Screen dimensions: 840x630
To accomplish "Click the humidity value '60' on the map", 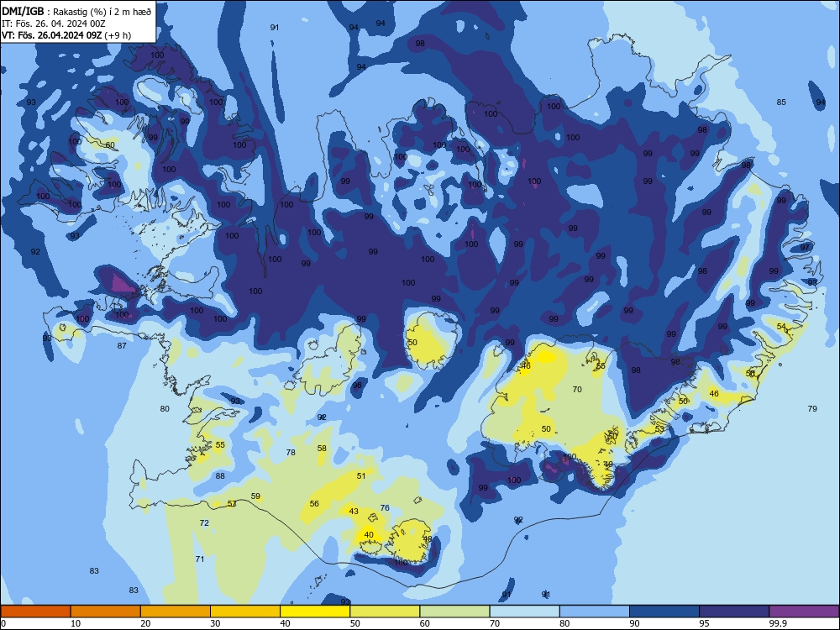I will [x=110, y=145].
